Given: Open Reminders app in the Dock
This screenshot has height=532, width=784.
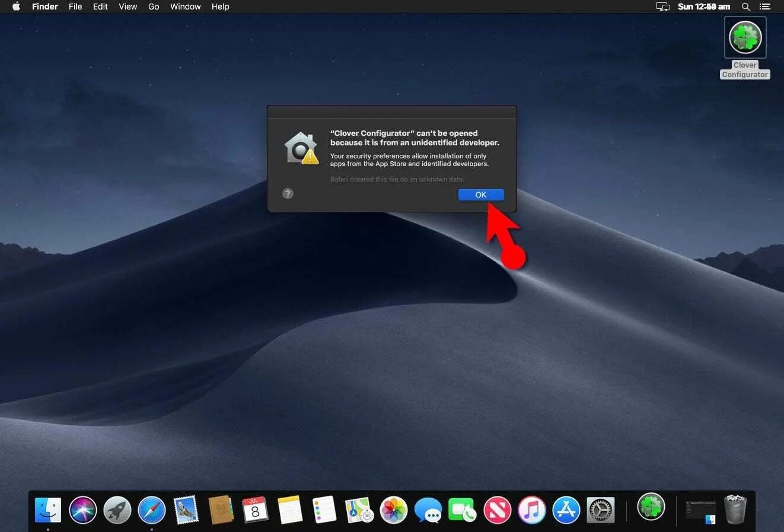Looking at the screenshot, I should coord(324,510).
